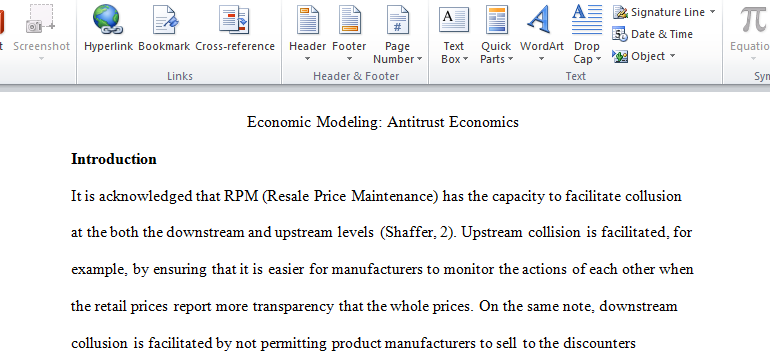The height and width of the screenshot is (361, 770).
Task: Expand the Screenshot dropdown arrow
Action: (x=41, y=59)
